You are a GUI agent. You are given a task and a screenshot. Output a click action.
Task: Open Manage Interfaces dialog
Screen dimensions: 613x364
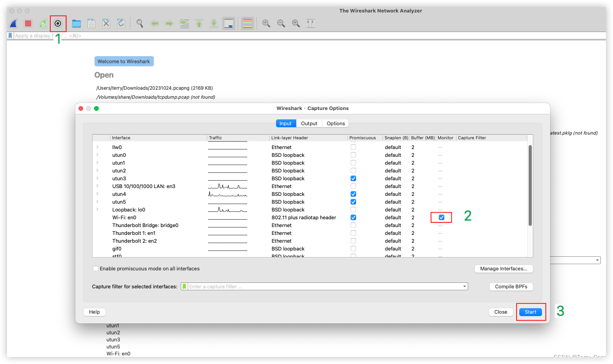(504, 268)
